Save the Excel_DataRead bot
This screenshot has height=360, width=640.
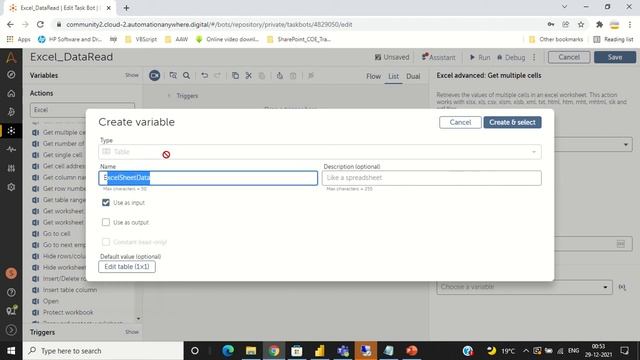[615, 57]
